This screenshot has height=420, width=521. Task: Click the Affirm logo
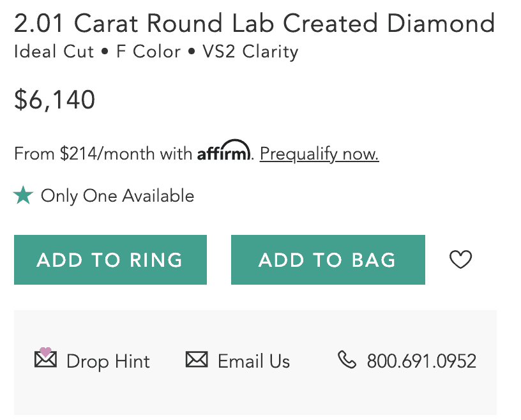click(x=224, y=152)
